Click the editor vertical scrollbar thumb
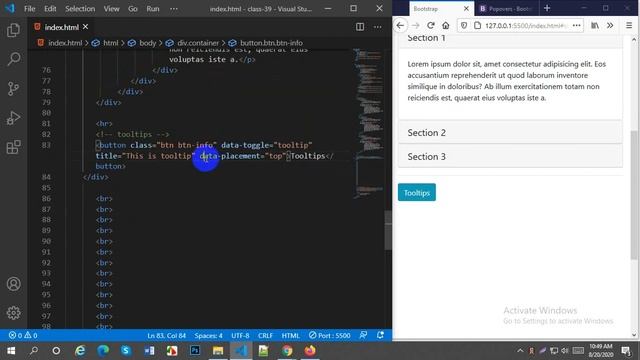Screen dimensions: 640x360 (x=388, y=230)
